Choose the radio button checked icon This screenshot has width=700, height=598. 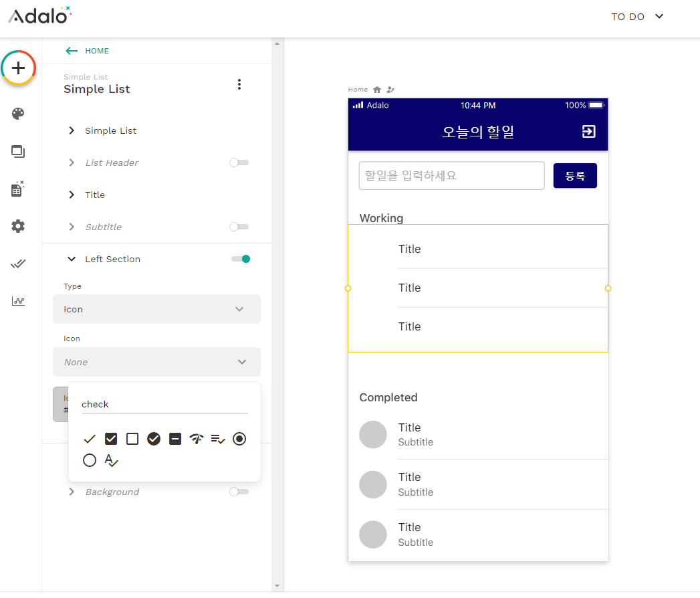coord(239,439)
